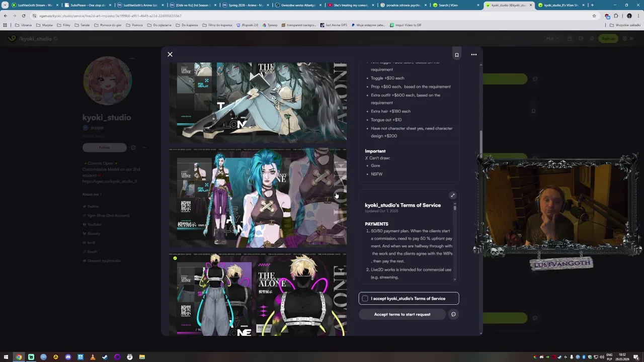Screen dimensions: 644x362
Task: Switch to Spring 2026 - Anime browser tab
Action: 245,5
